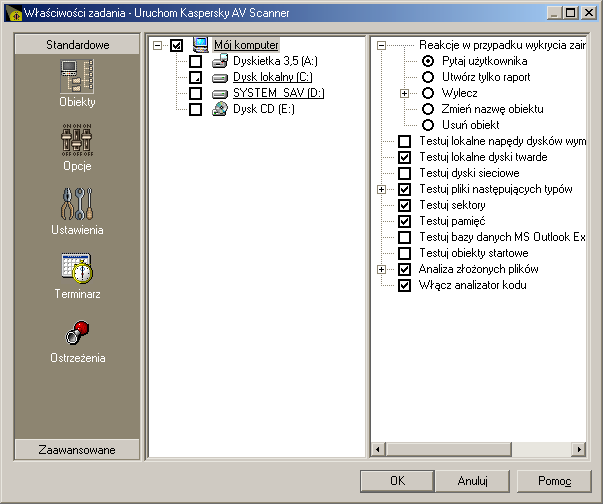This screenshot has height=504, width=603.
Task: Select the Dysk lokalny (C:) label
Action: pyautogui.click(x=273, y=77)
